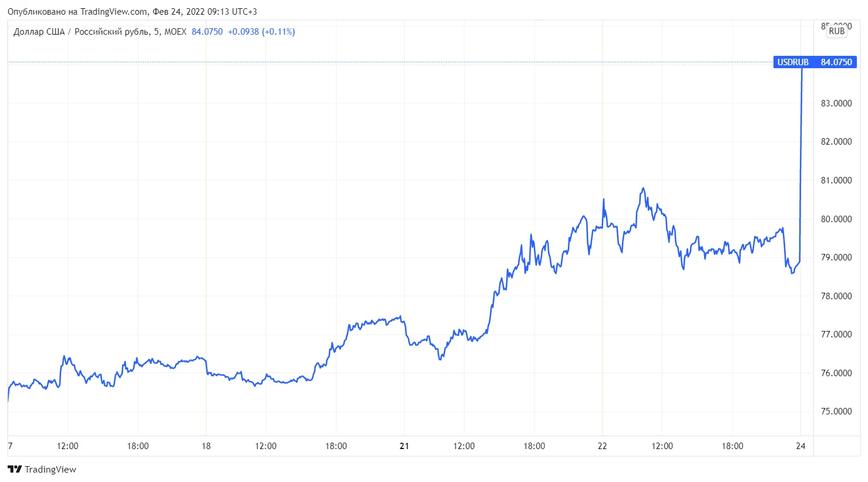
Task: Click the 84.0750 current price in axis tag
Action: (836, 62)
